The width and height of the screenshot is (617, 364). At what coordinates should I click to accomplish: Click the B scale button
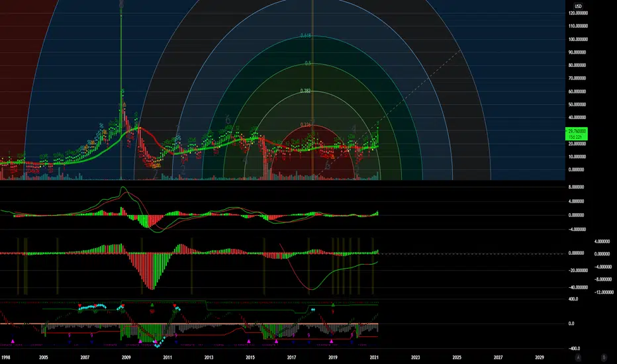604,357
